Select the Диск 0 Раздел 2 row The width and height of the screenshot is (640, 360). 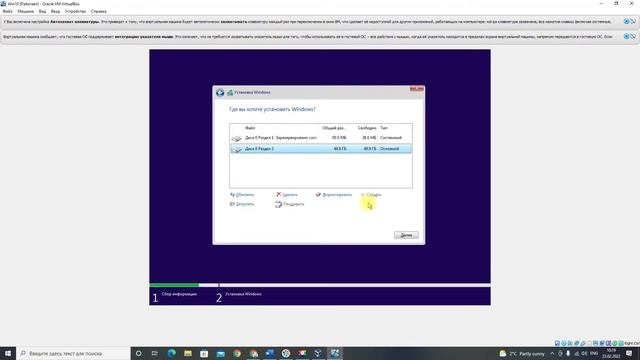[x=321, y=149]
